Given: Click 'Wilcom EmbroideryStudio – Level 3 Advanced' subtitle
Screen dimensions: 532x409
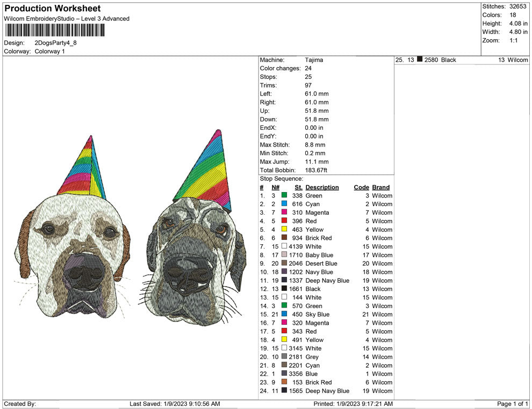Looking at the screenshot, I should (x=67, y=19).
